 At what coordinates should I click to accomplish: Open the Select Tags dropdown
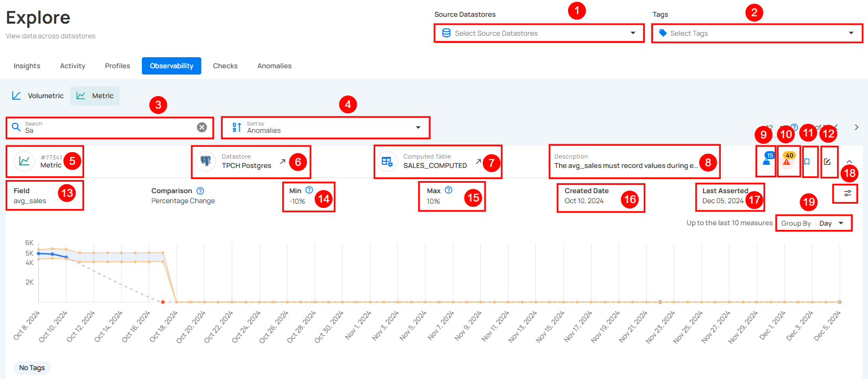[757, 33]
